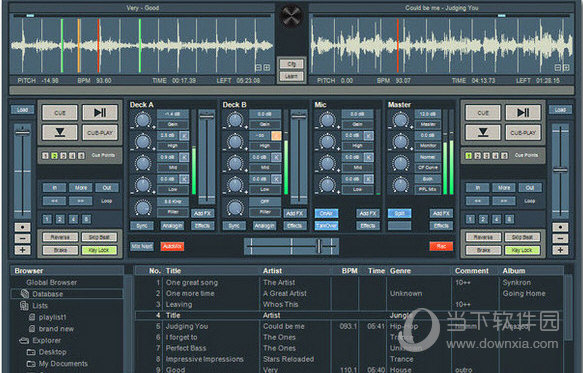Image resolution: width=583 pixels, height=373 pixels.
Task: Click the left pitch reset dot button
Action: (22, 227)
